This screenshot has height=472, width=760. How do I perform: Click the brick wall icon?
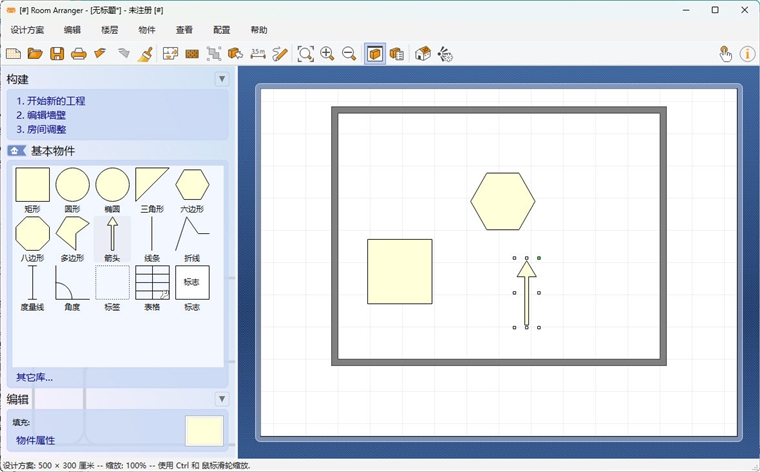click(192, 53)
